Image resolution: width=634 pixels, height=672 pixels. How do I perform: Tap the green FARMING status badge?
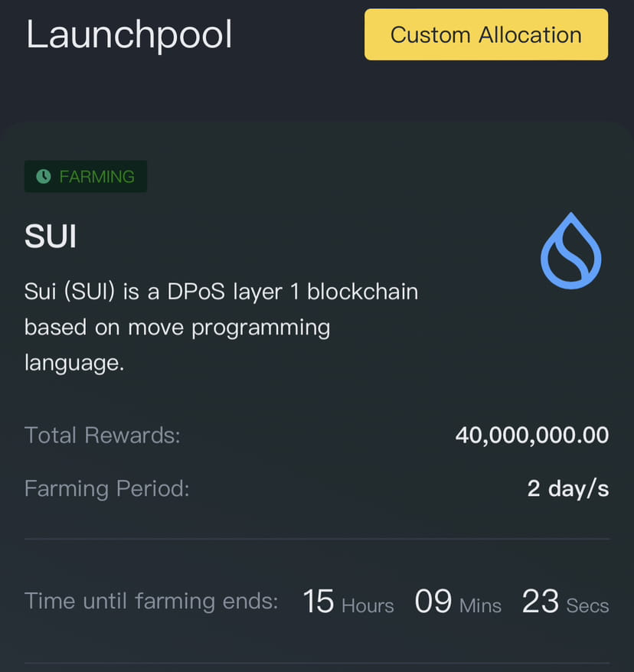[86, 177]
